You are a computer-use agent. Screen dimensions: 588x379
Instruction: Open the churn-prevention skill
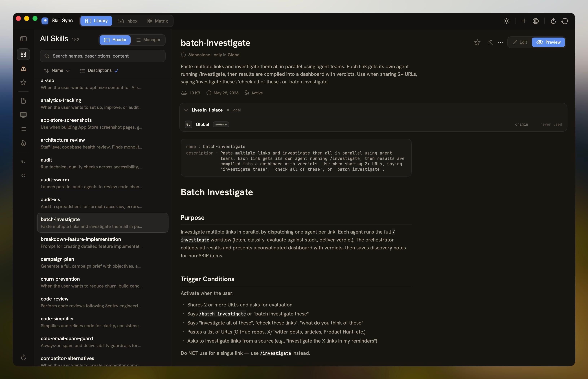coord(103,282)
